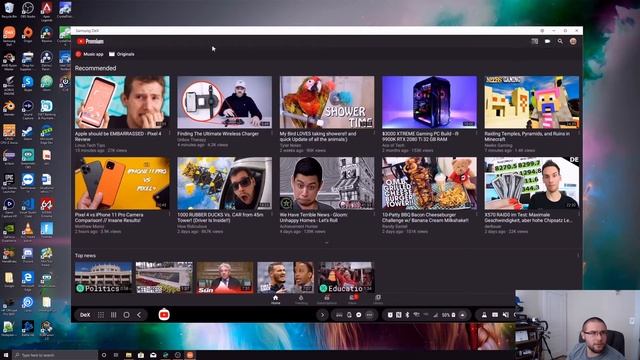Open the Skype desktop icon
Screen dimensions: 640x360
[x=28, y=83]
